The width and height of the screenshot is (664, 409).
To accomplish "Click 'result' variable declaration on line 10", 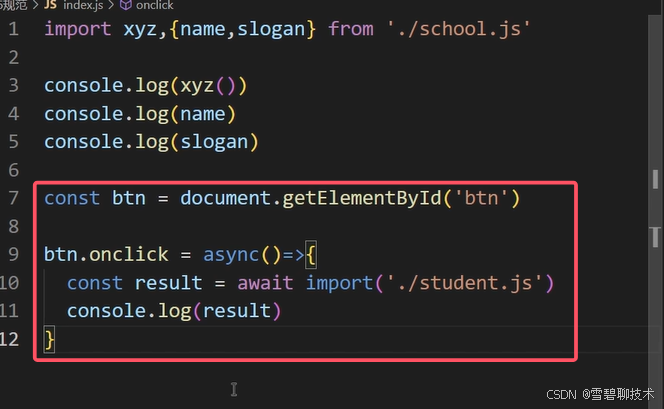I will tap(169, 283).
